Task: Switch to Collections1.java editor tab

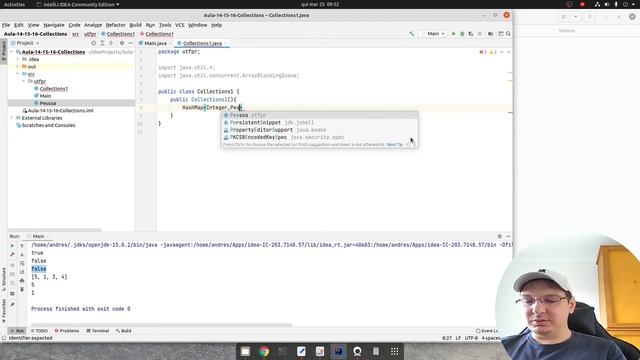Action: tap(202, 43)
